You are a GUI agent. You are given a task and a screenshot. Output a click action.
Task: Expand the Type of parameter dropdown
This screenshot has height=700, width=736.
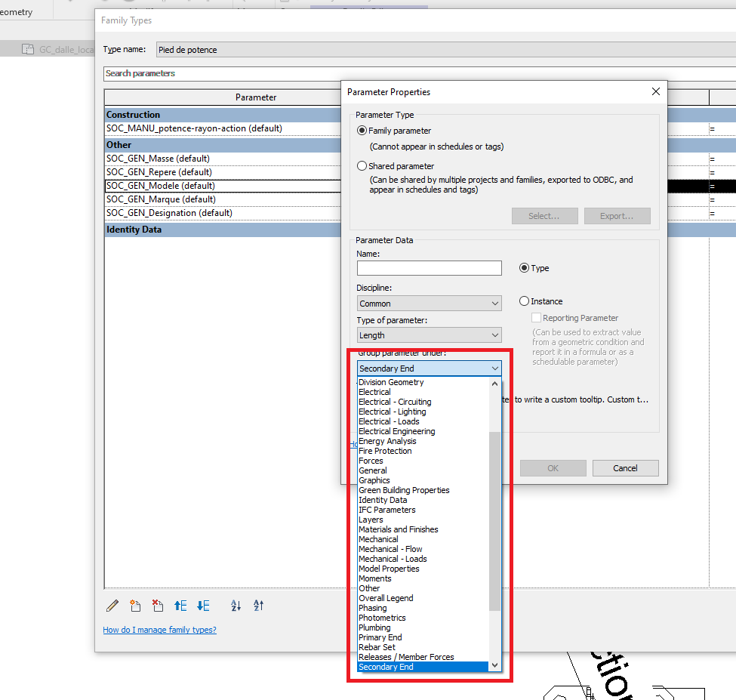[x=429, y=335]
